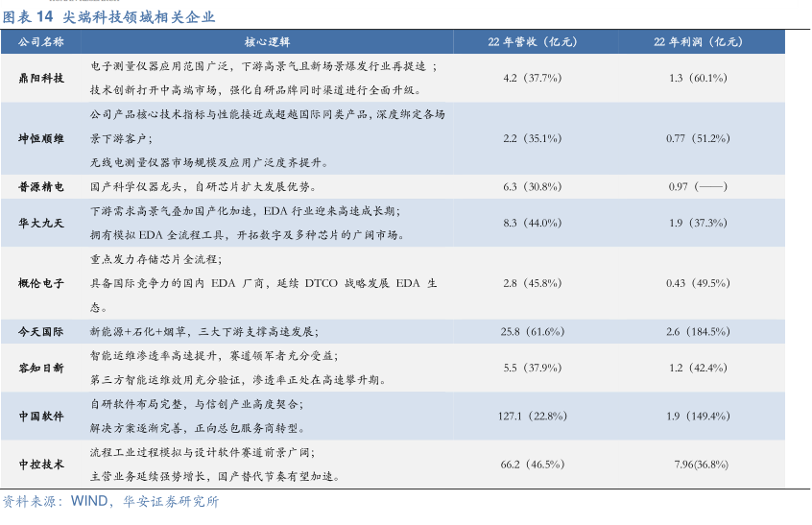
Task: Click the '普源精电' company cell
Action: tap(41, 186)
